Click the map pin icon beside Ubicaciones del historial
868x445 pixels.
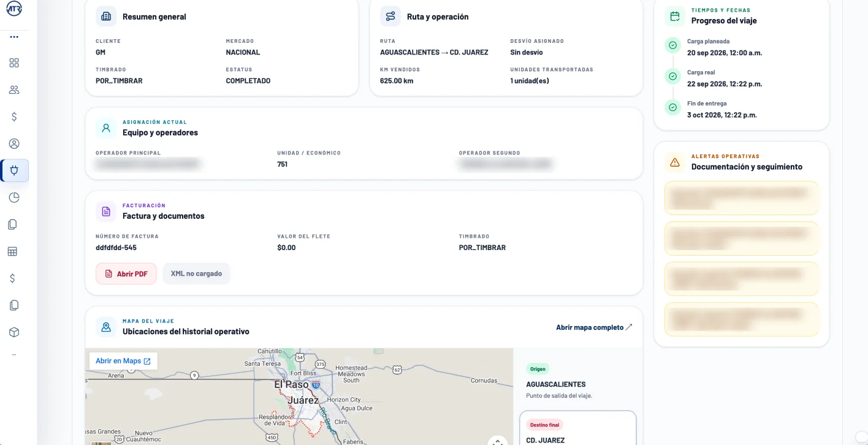(106, 327)
